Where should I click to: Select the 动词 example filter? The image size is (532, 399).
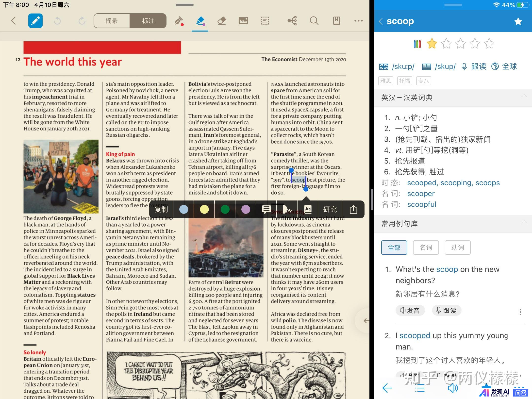(458, 248)
